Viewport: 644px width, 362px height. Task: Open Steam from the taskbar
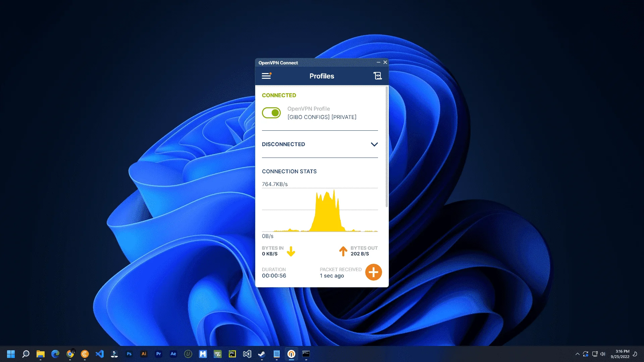coord(262,354)
